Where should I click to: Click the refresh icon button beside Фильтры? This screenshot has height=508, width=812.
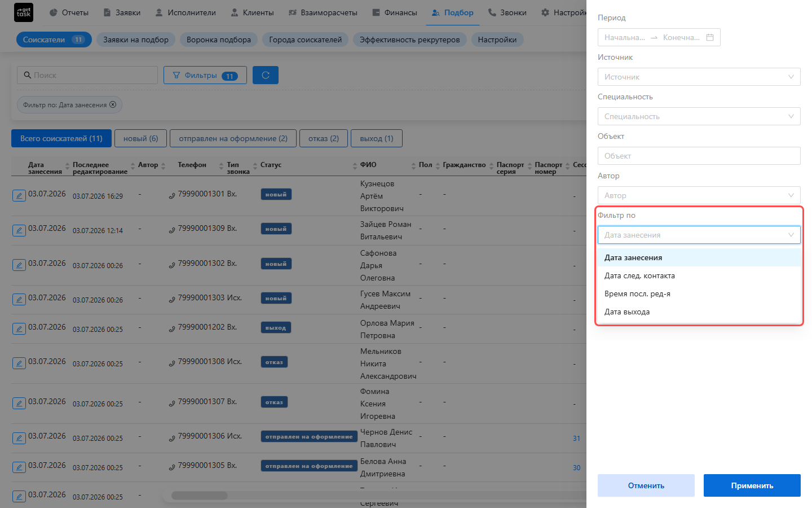click(x=266, y=75)
